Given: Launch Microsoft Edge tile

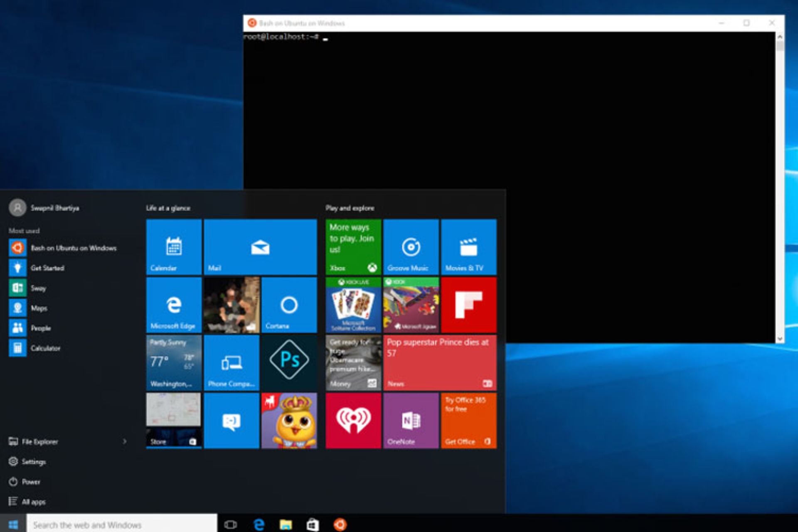Looking at the screenshot, I should [174, 305].
